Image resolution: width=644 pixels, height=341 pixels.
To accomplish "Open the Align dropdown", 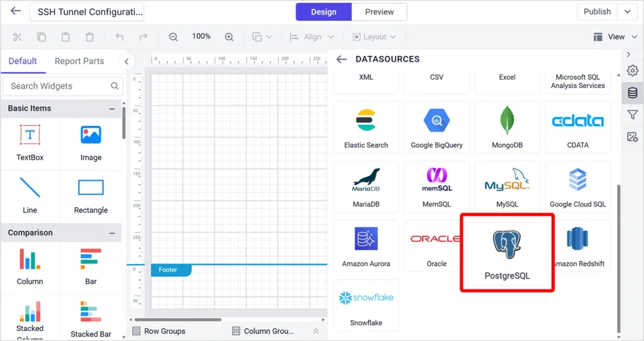I will click(x=311, y=37).
